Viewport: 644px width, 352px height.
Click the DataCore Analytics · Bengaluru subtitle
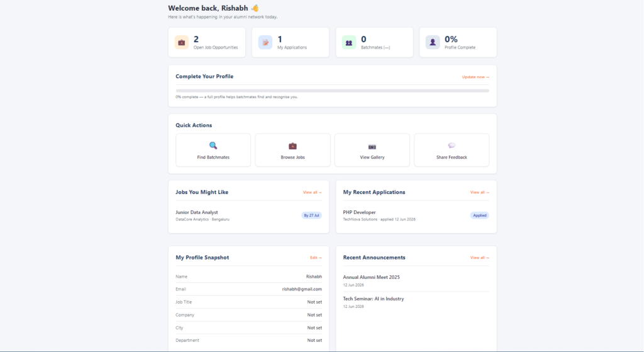point(203,220)
